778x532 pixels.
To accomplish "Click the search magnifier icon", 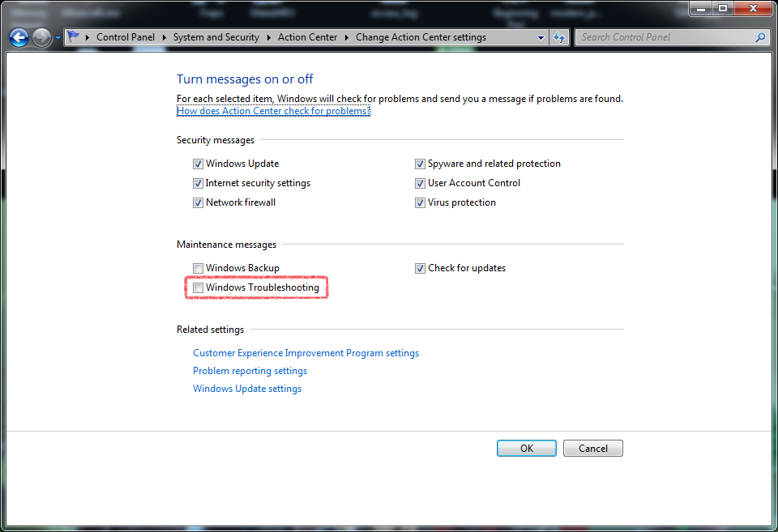I will click(x=761, y=37).
